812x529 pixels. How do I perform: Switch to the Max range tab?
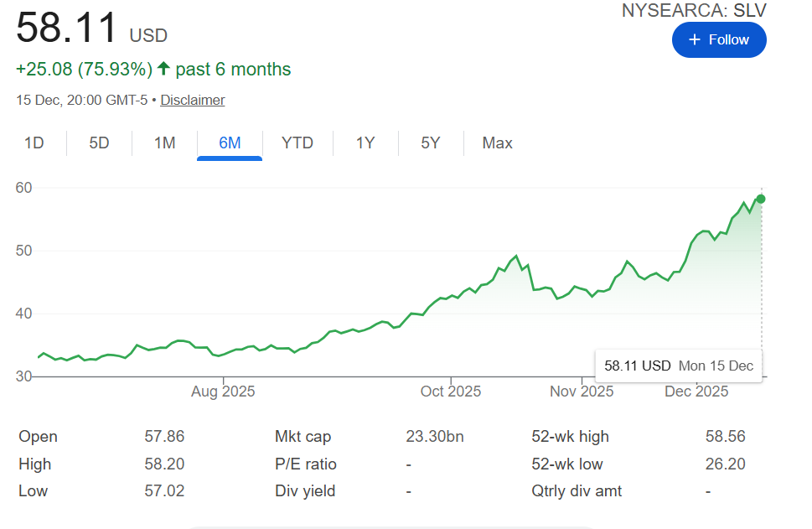[x=497, y=143]
